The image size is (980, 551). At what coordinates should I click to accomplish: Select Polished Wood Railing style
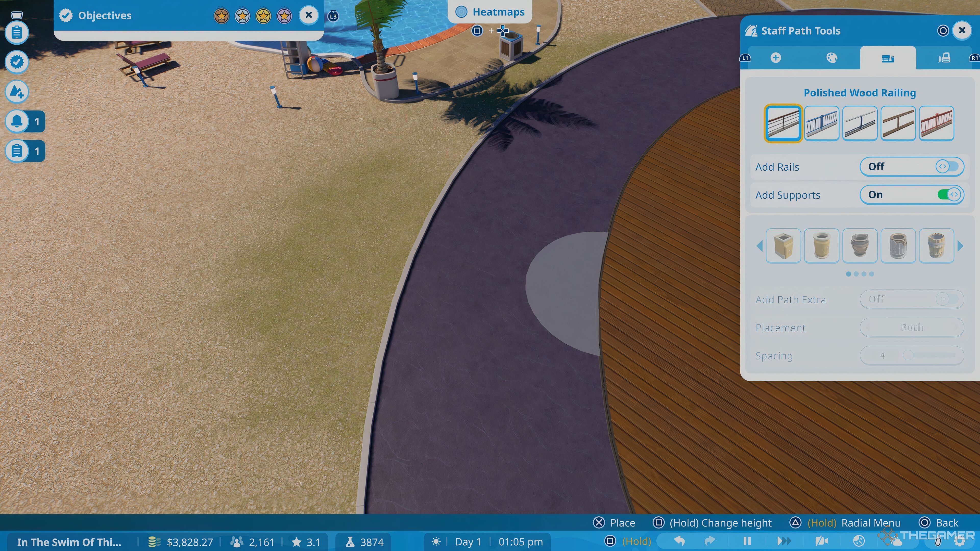coord(783,124)
